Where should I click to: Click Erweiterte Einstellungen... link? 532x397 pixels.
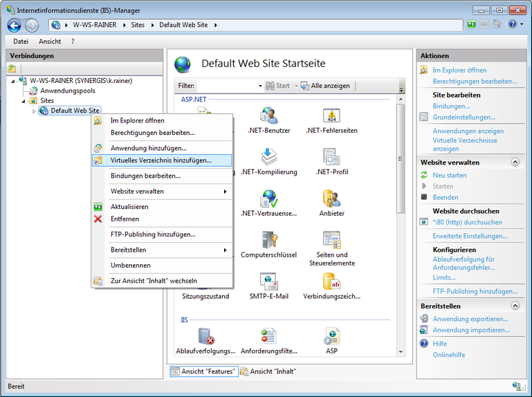tap(470, 236)
